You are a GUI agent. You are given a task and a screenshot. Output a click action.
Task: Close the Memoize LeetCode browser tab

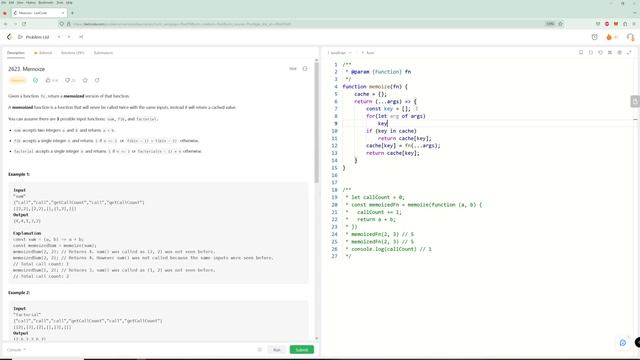(62, 13)
